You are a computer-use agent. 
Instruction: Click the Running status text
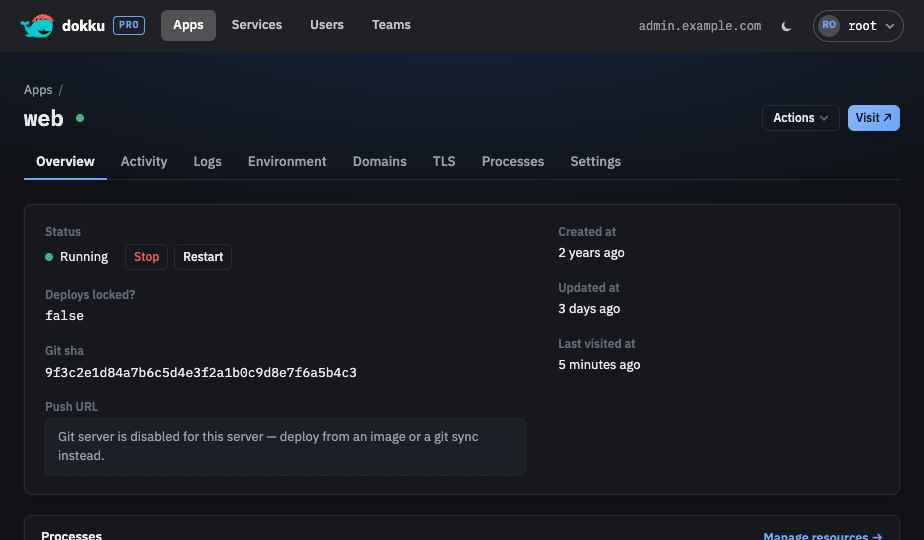click(x=84, y=257)
